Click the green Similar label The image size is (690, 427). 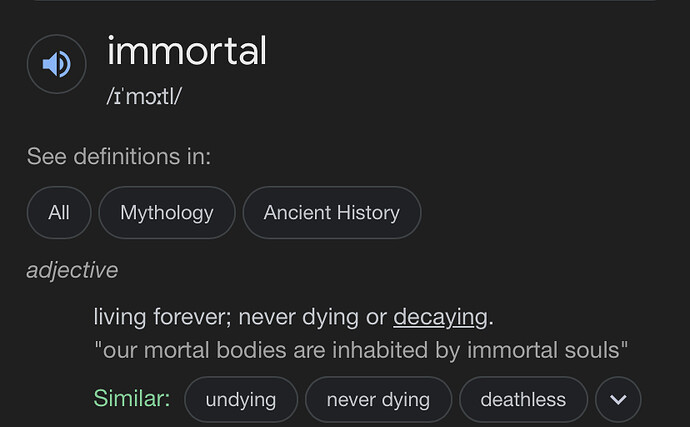point(132,398)
